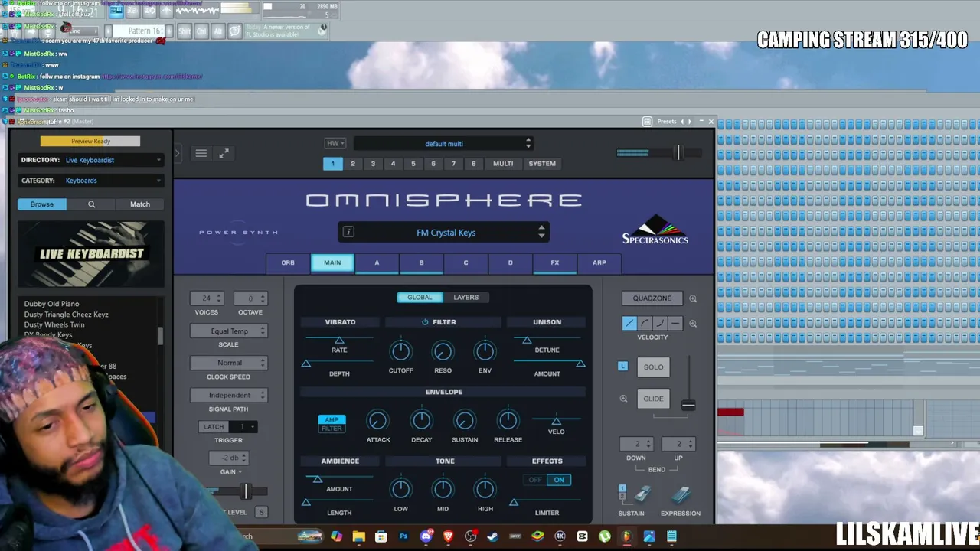
Task: Open FL Studio taskbar icon
Action: pyautogui.click(x=627, y=536)
